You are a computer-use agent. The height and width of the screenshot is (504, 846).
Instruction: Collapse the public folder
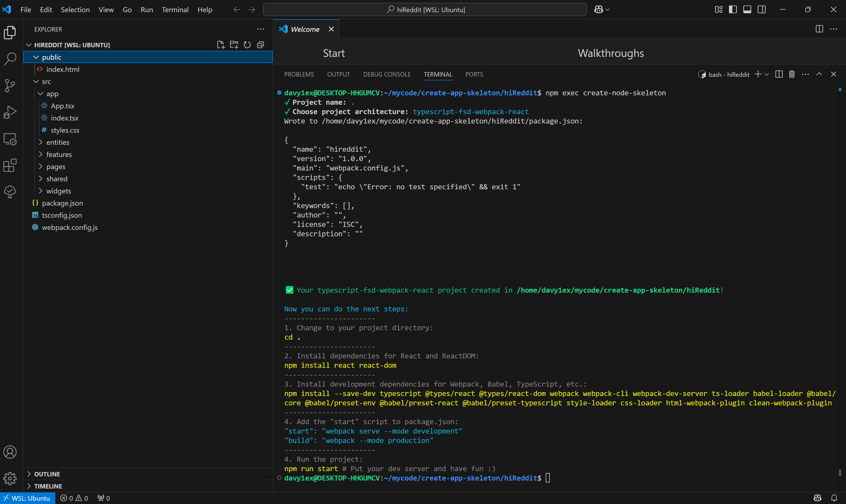(x=36, y=57)
